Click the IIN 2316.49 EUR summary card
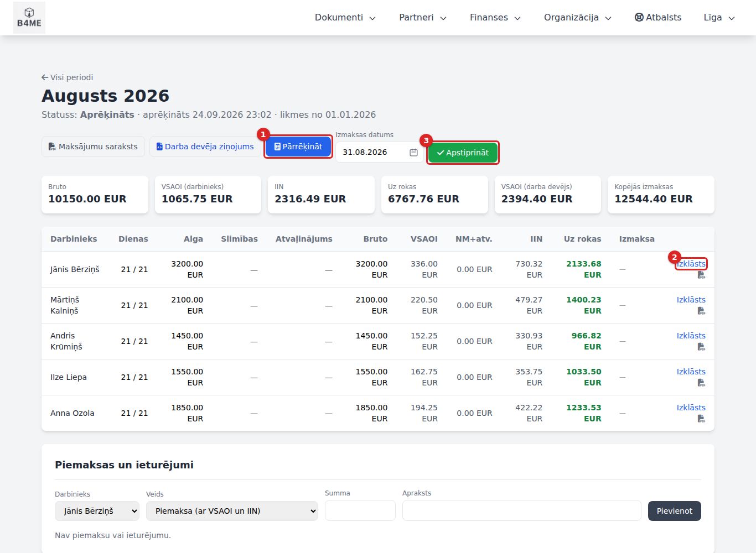Screen dimensions: 756x553 (x=321, y=195)
